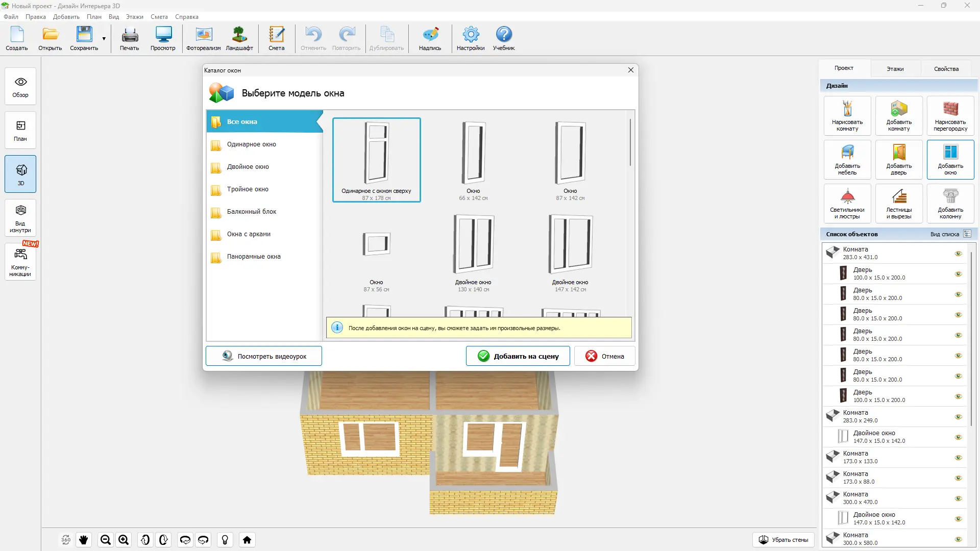Switch to inside view mode
Image resolution: width=980 pixels, height=551 pixels.
click(x=20, y=218)
